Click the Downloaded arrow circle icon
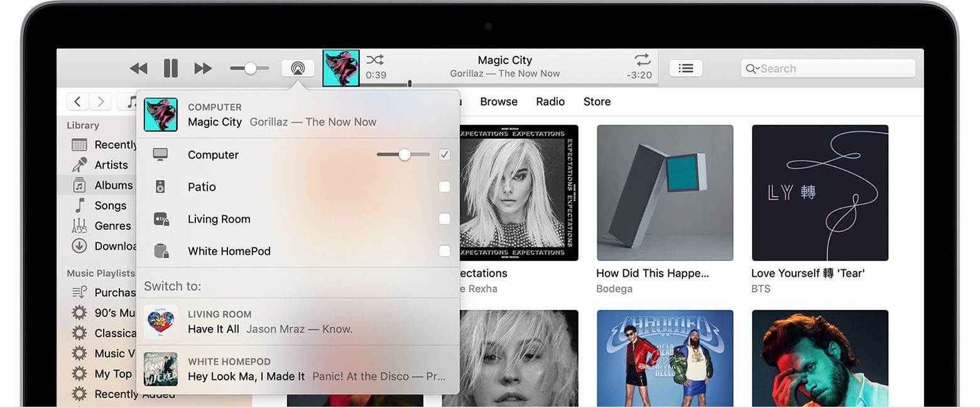Screen dimensions: 980x408 click(79, 246)
